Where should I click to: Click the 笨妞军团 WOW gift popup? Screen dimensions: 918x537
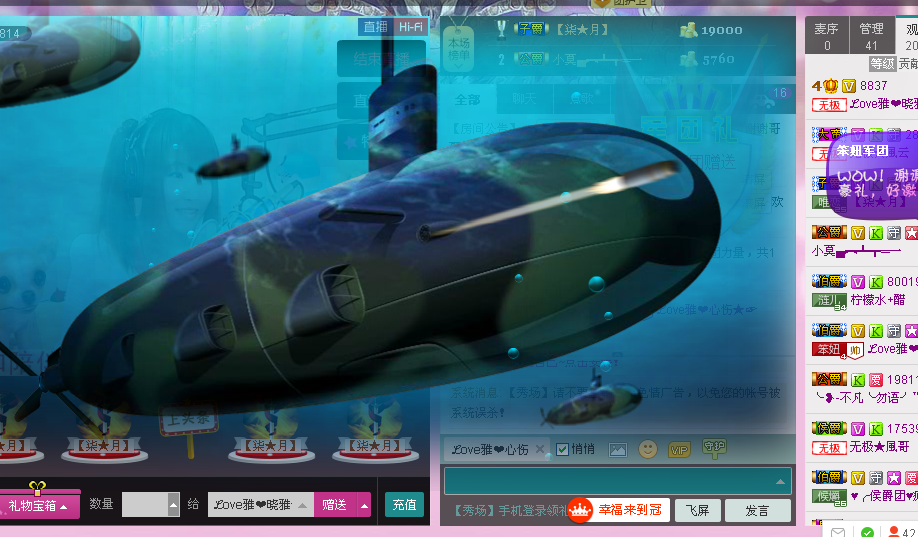(874, 176)
